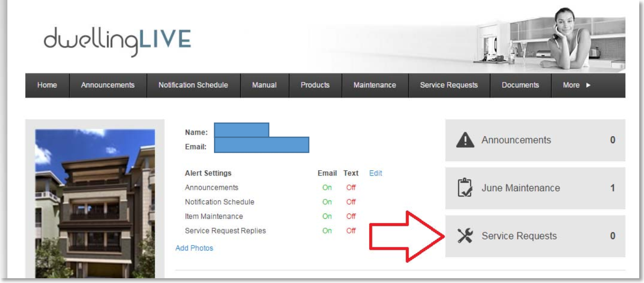
Task: Open the Home menu item
Action: coord(47,86)
